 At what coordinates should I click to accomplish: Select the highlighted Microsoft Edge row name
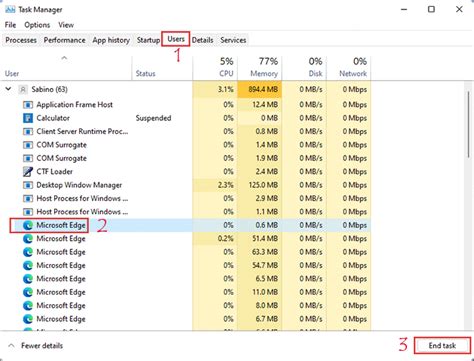pyautogui.click(x=61, y=225)
